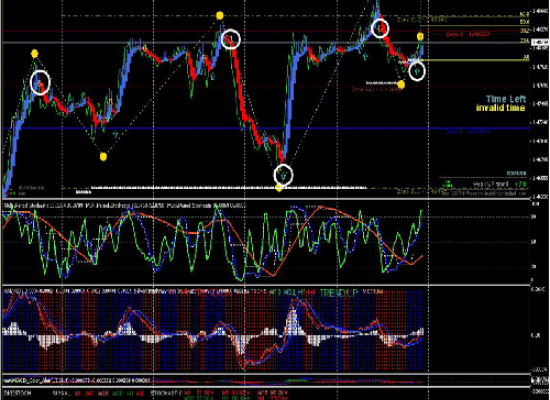Select the yellow dot at the lowest chart bottom

pos(279,188)
